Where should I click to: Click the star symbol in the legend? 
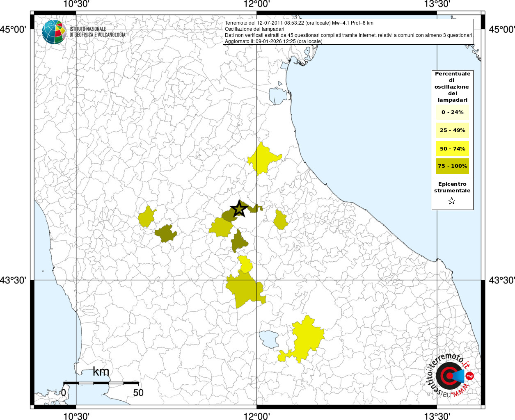click(x=452, y=201)
